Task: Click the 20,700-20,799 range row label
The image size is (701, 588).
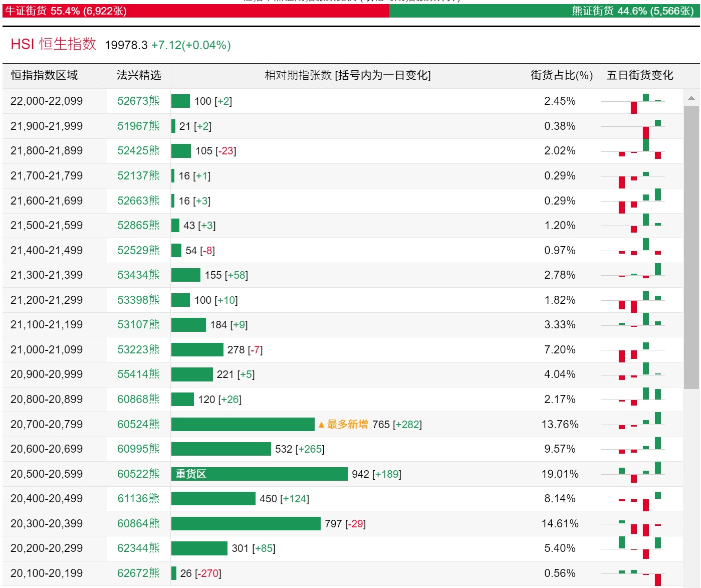Action: pyautogui.click(x=47, y=424)
